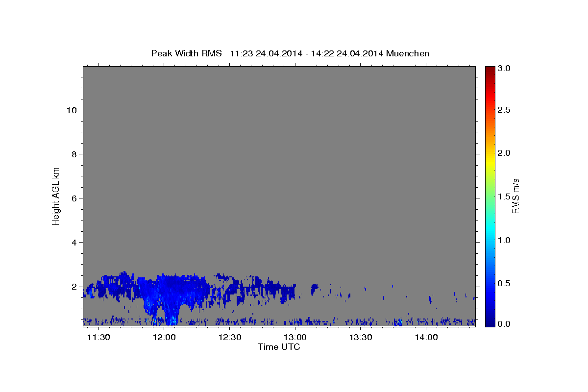Click the small blue echo after 13:00
Screen dimensions: 588x392
point(315,289)
